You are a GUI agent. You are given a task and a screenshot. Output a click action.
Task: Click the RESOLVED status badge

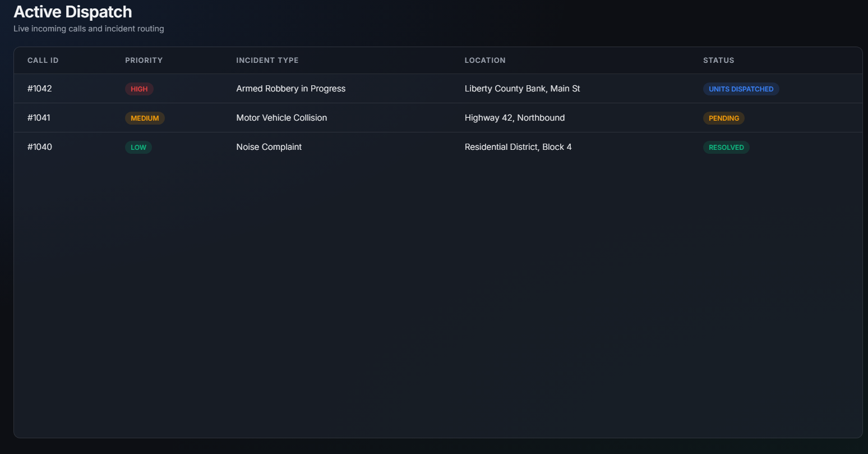point(726,147)
